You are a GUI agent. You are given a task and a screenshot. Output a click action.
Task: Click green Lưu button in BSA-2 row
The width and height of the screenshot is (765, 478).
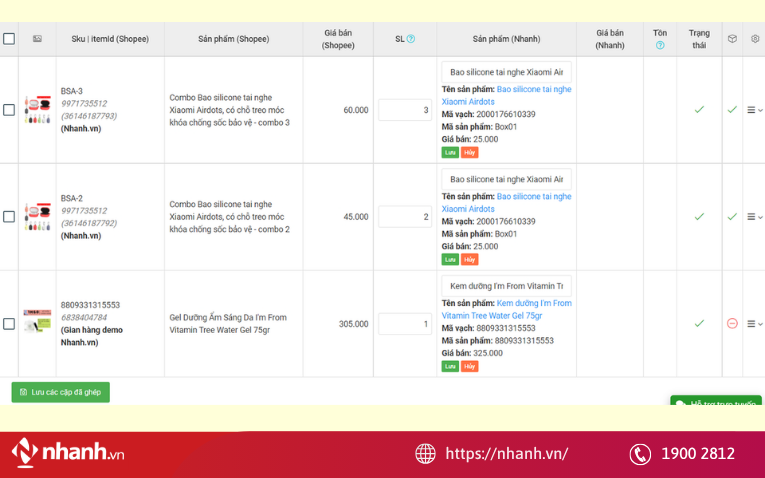point(450,259)
